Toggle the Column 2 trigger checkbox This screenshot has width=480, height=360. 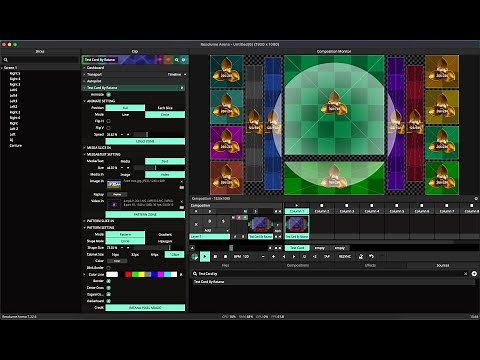click(322, 205)
